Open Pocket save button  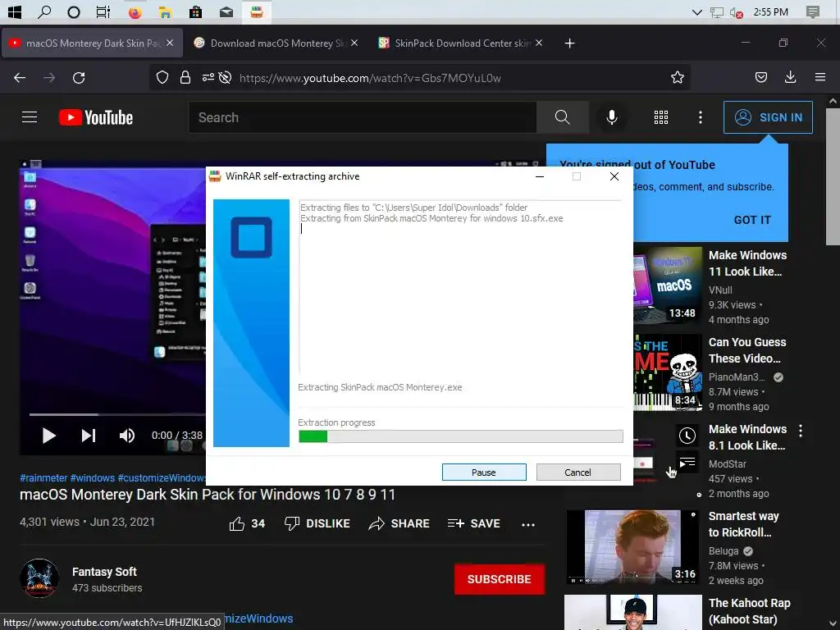pos(760,78)
